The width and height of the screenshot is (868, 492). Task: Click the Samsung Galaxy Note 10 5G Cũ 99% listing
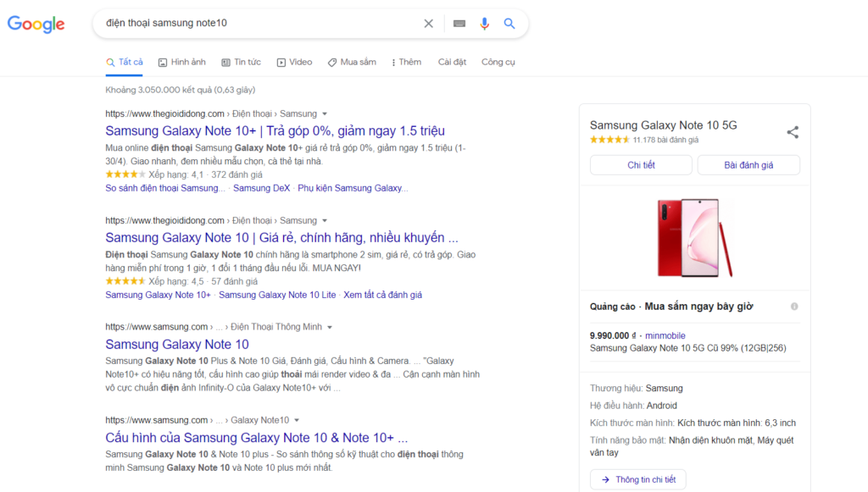pyautogui.click(x=687, y=348)
